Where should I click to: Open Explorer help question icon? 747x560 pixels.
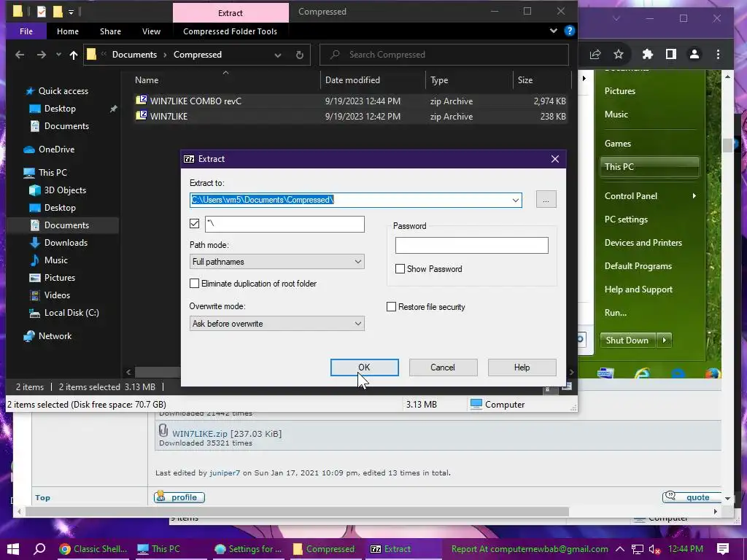coord(569,31)
